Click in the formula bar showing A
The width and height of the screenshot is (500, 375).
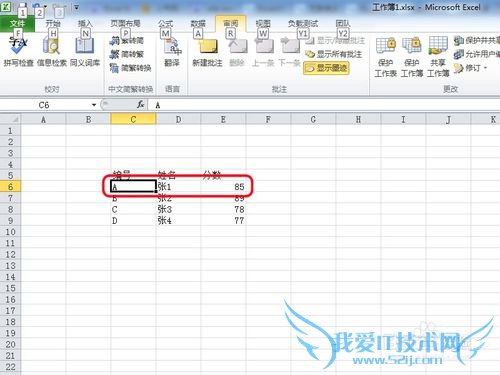pyautogui.click(x=325, y=105)
